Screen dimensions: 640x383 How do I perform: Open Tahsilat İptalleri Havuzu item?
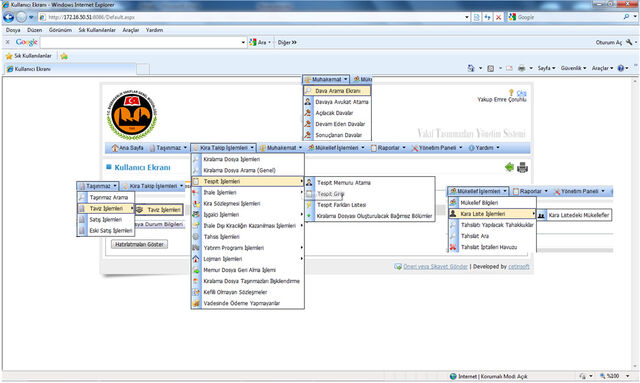pyautogui.click(x=492, y=247)
